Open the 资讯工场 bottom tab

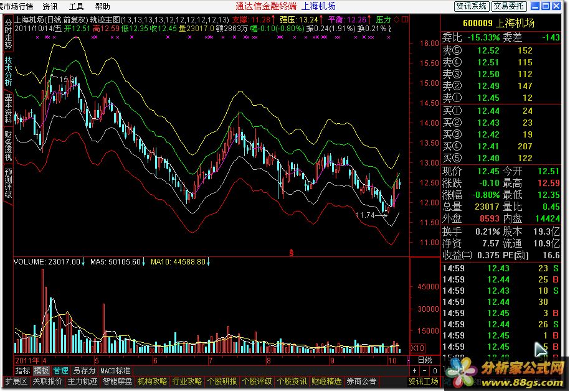pyautogui.click(x=423, y=381)
